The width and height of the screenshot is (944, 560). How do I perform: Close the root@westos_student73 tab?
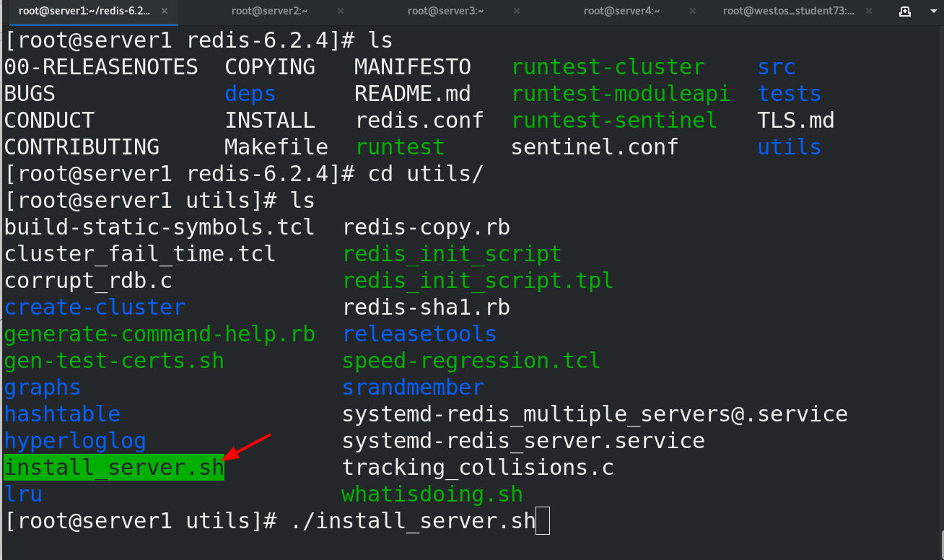click(x=868, y=11)
